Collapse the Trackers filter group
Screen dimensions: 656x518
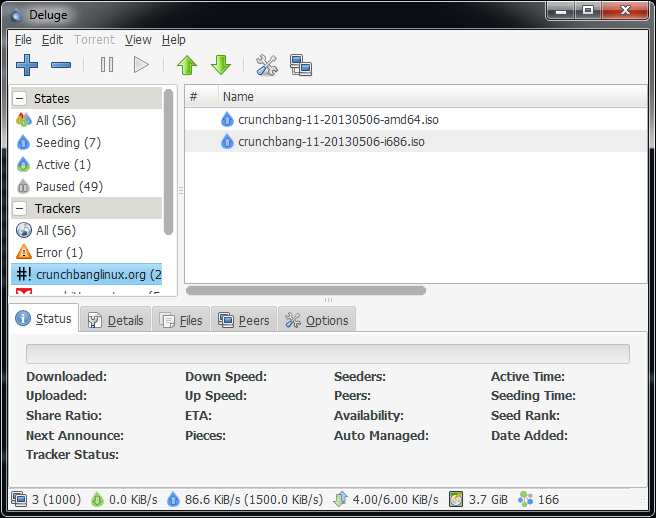(20, 208)
